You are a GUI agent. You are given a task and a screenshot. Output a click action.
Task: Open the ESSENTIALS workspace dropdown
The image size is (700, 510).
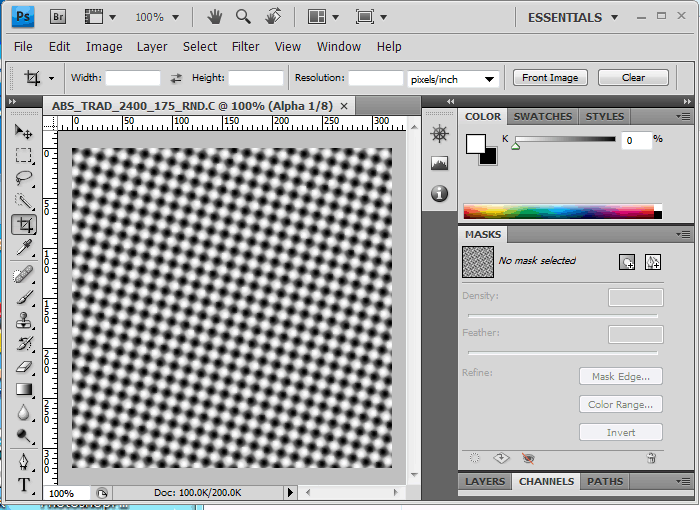pyautogui.click(x=573, y=17)
